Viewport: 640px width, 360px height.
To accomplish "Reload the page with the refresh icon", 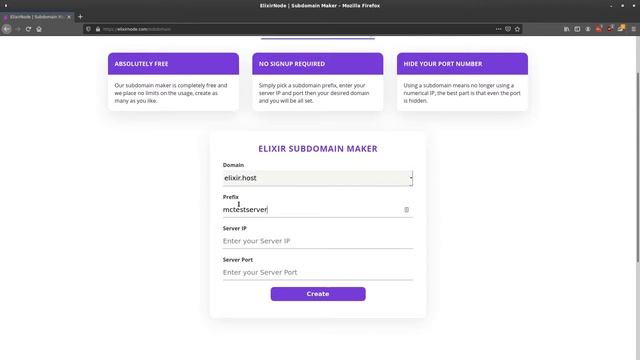I will [x=28, y=29].
